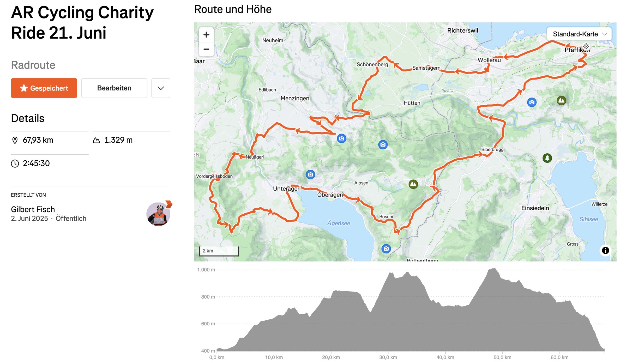Image resolution: width=626 pixels, height=364 pixels.
Task: Click the mountain peak marker near Alosen
Action: point(413,184)
